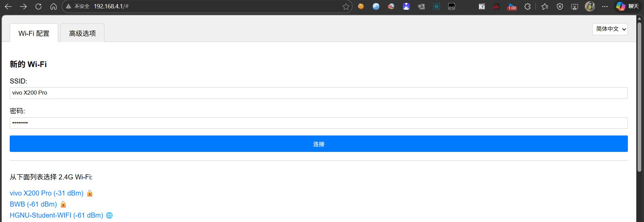Viewport: 644px width, 222px height.
Task: Open the red PDF extension icon
Action: tap(497, 6)
